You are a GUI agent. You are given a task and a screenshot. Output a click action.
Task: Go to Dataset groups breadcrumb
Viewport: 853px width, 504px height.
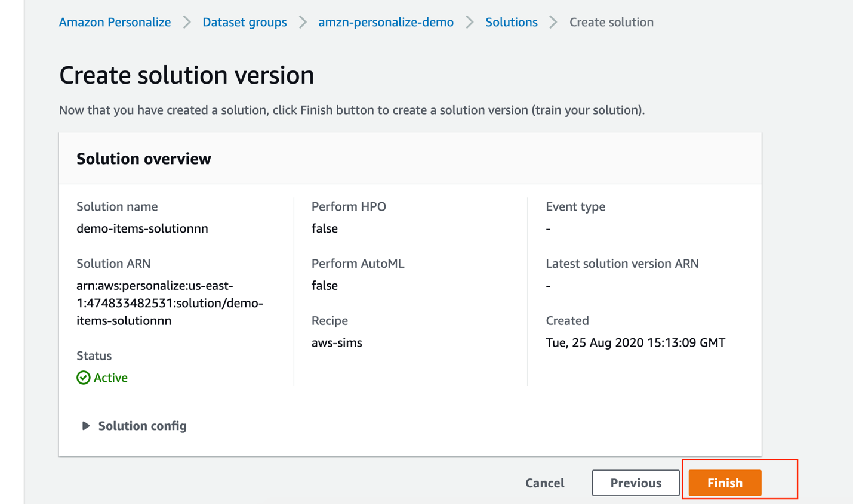click(245, 22)
